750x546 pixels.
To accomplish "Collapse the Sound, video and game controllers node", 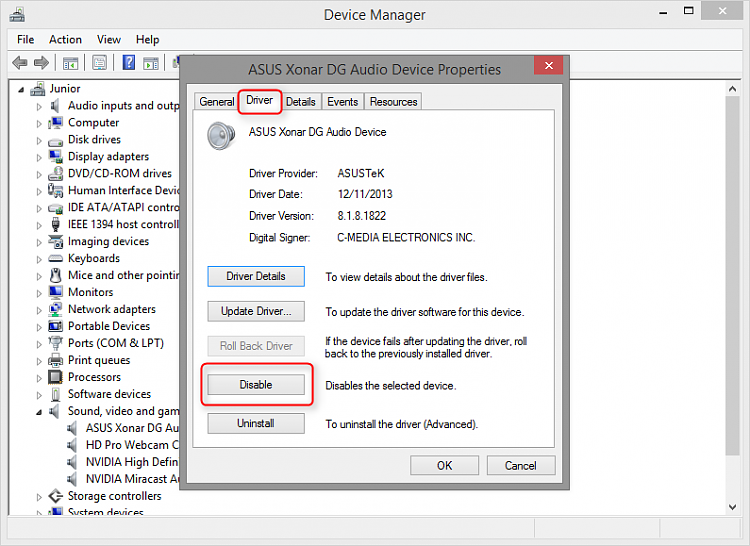I will 39,412.
